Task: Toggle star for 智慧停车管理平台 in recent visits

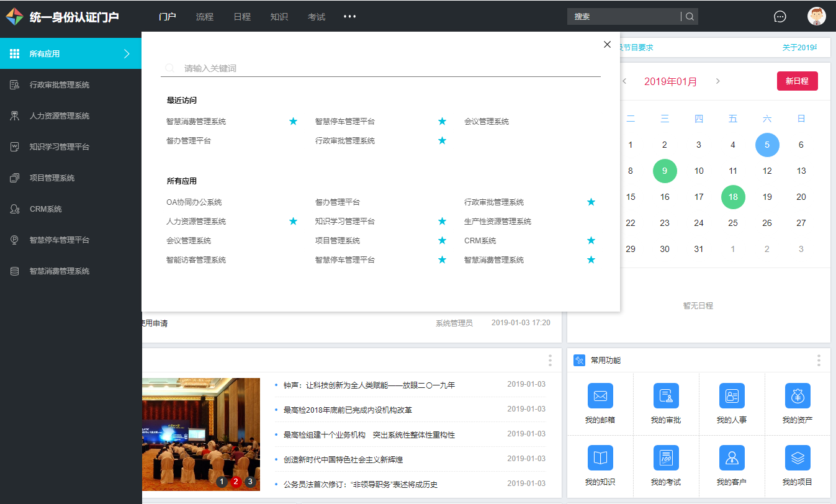Action: click(442, 121)
